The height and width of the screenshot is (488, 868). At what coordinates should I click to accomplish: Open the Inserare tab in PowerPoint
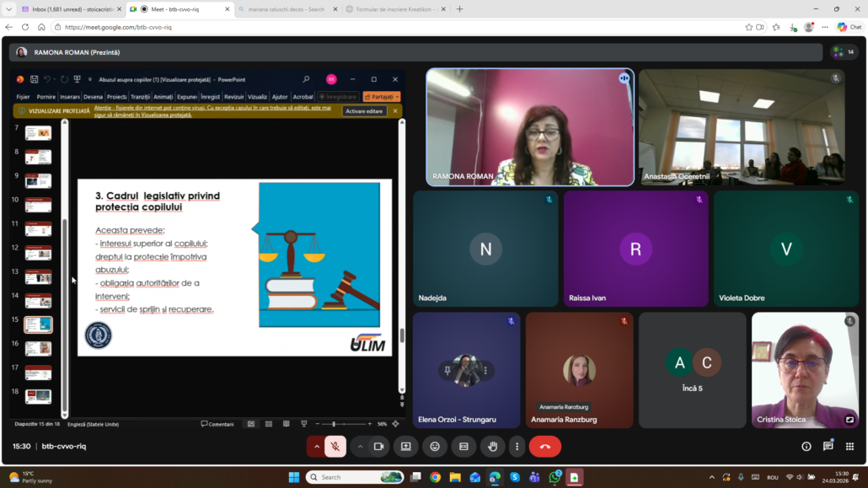pyautogui.click(x=70, y=96)
